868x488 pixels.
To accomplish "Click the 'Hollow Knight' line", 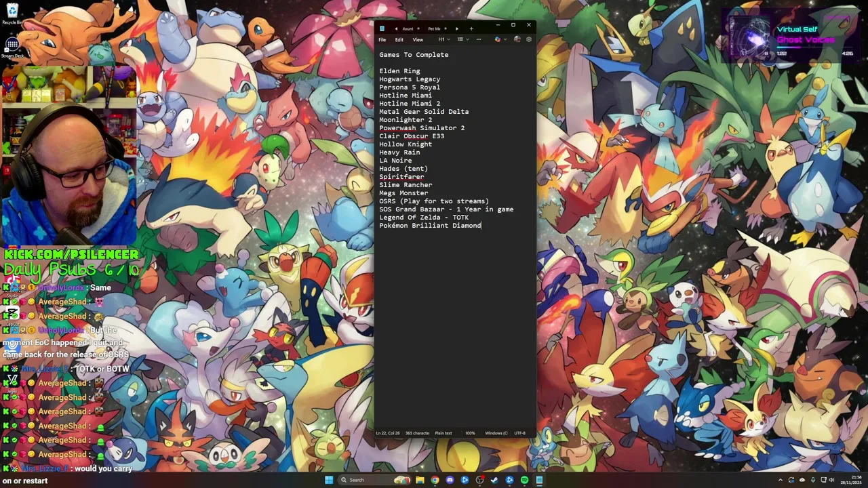I will coord(406,144).
